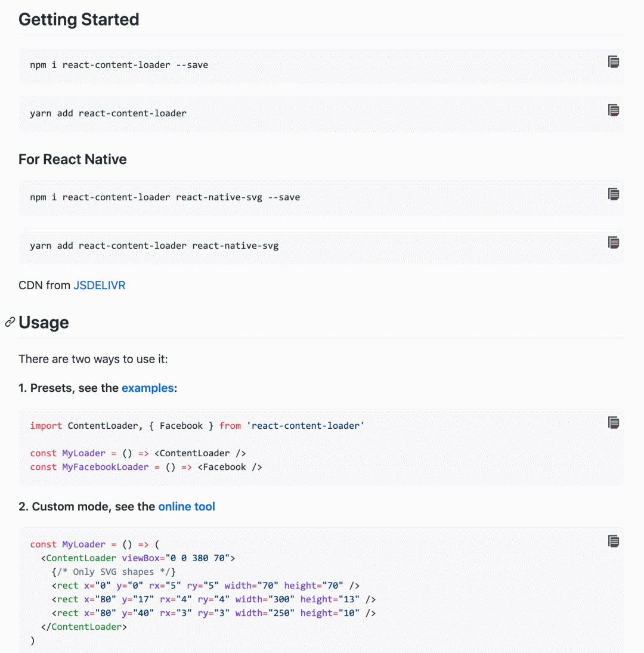Copy the yarn React Native install command
This screenshot has width=644, height=653.
click(x=614, y=242)
